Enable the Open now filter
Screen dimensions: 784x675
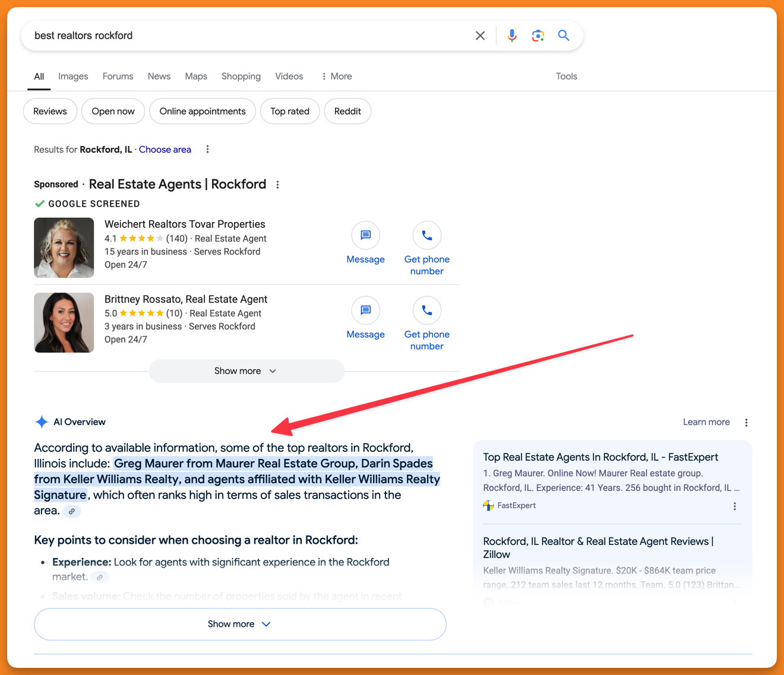[x=113, y=111]
